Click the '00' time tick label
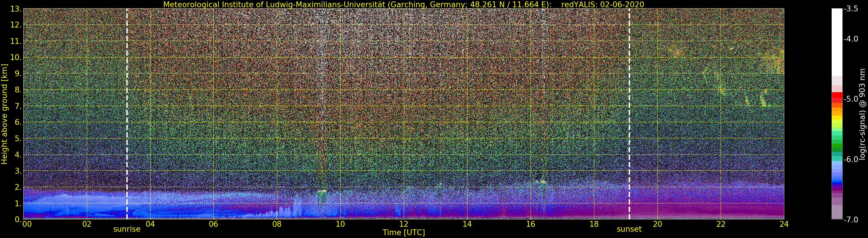Screen dimensions: 868x238 (27, 224)
